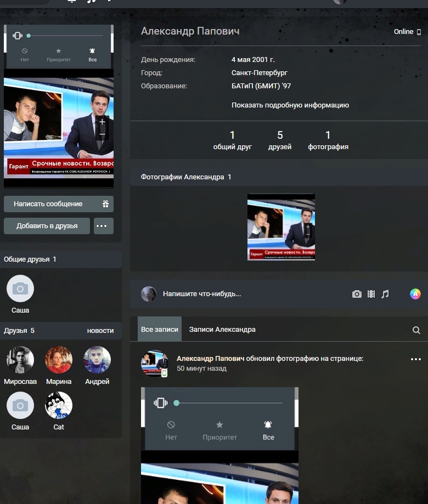Attach audio using the music note icon
This screenshot has height=504, width=428.
pyautogui.click(x=385, y=294)
